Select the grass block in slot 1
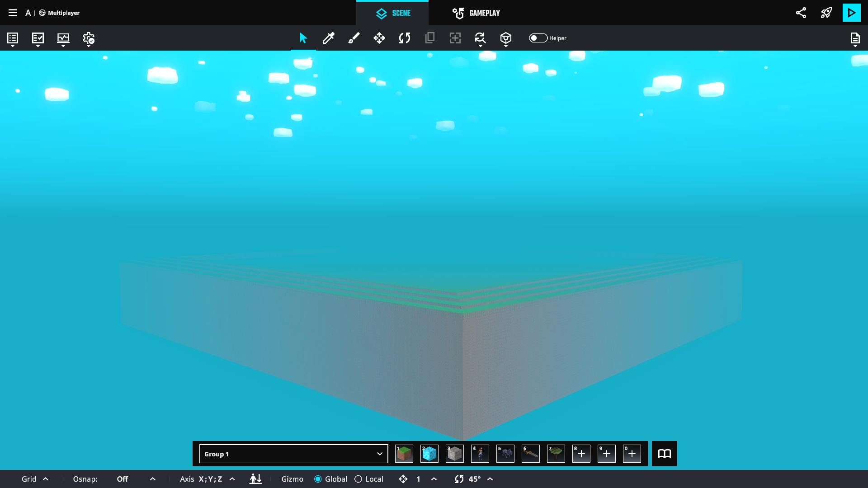 [x=404, y=454]
